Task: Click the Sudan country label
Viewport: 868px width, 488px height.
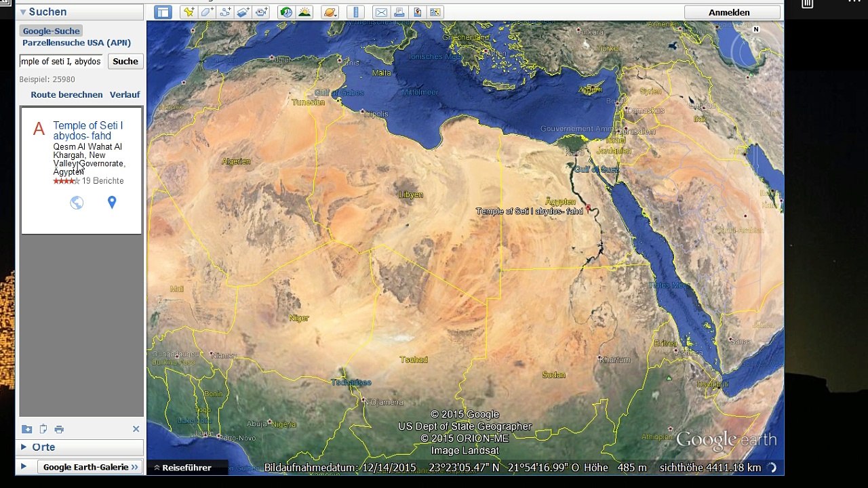Action: pyautogui.click(x=554, y=375)
